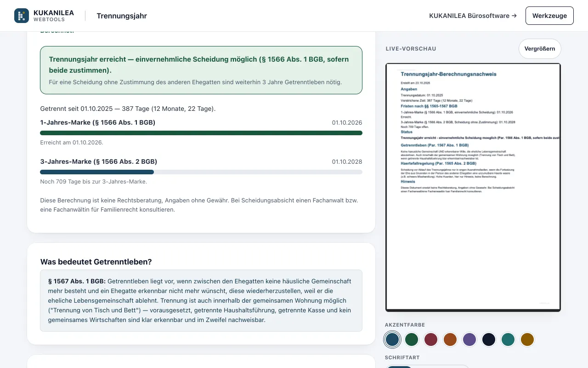This screenshot has width=588, height=368.
Task: Click the live preview document thumbnail
Action: click(x=473, y=187)
